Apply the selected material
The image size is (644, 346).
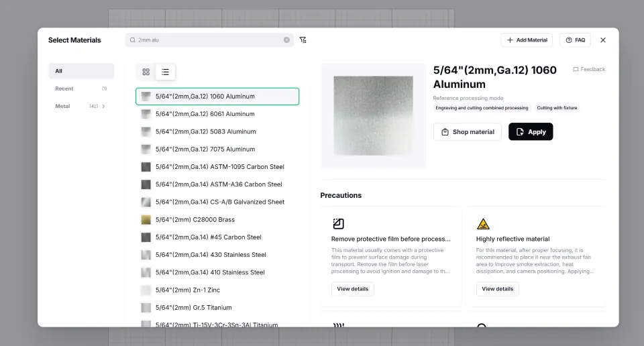click(x=531, y=131)
